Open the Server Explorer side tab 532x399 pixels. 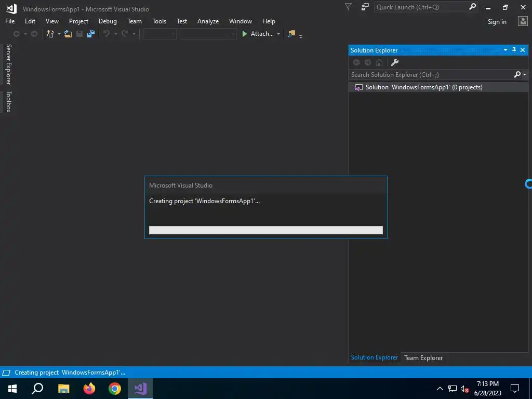[x=8, y=64]
